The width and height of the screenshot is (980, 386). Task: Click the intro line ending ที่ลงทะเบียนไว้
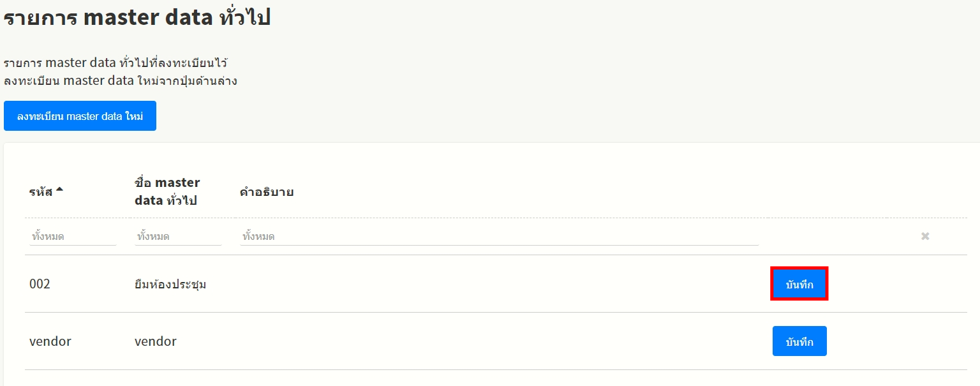pos(115,63)
